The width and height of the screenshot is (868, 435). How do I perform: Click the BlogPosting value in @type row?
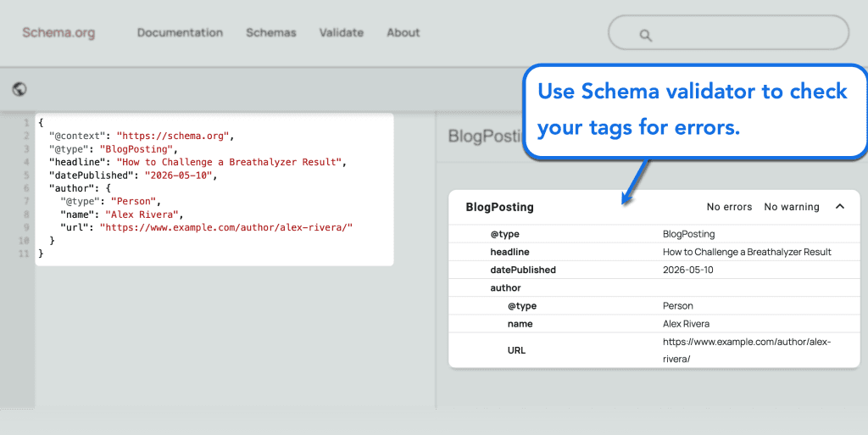point(688,234)
